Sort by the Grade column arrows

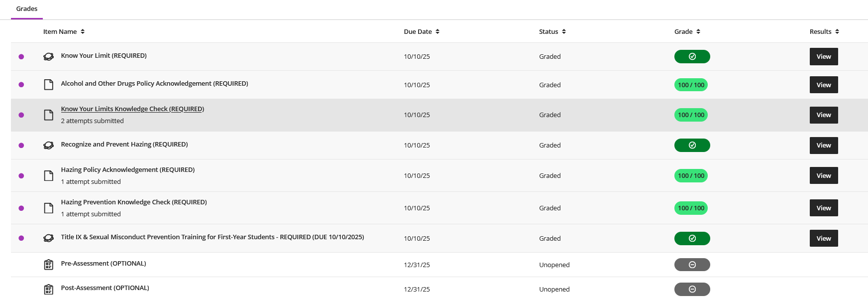pyautogui.click(x=698, y=31)
